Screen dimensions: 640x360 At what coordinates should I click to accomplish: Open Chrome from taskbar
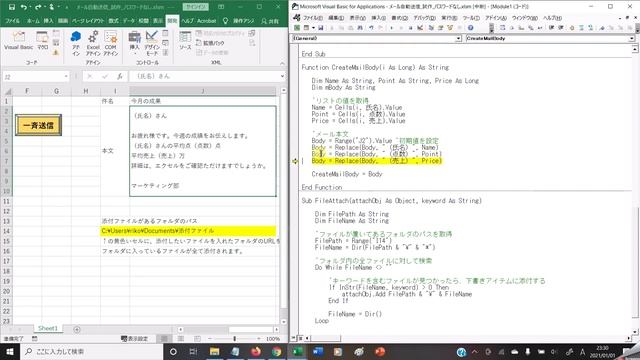coord(276,351)
